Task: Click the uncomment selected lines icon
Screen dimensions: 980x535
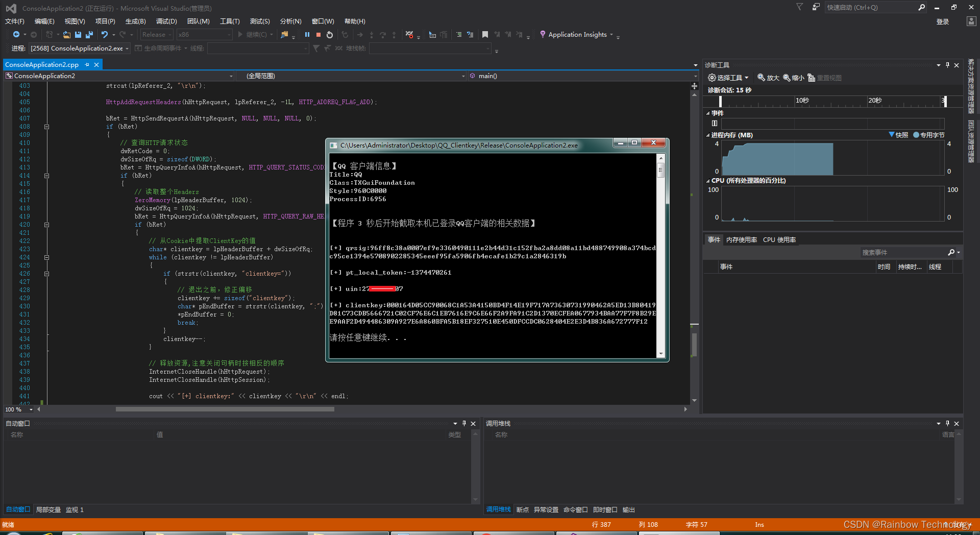Action: [x=470, y=35]
